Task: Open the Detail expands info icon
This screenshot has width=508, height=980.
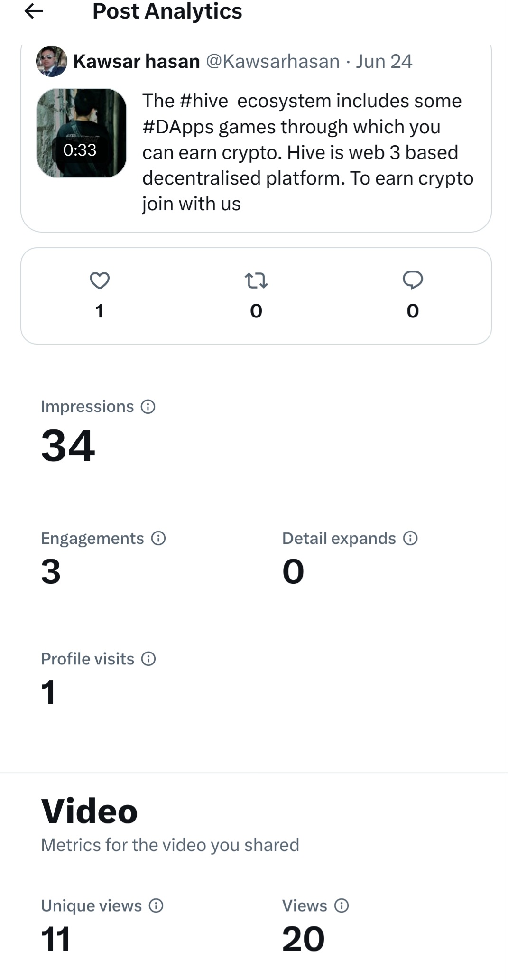Action: (x=410, y=538)
